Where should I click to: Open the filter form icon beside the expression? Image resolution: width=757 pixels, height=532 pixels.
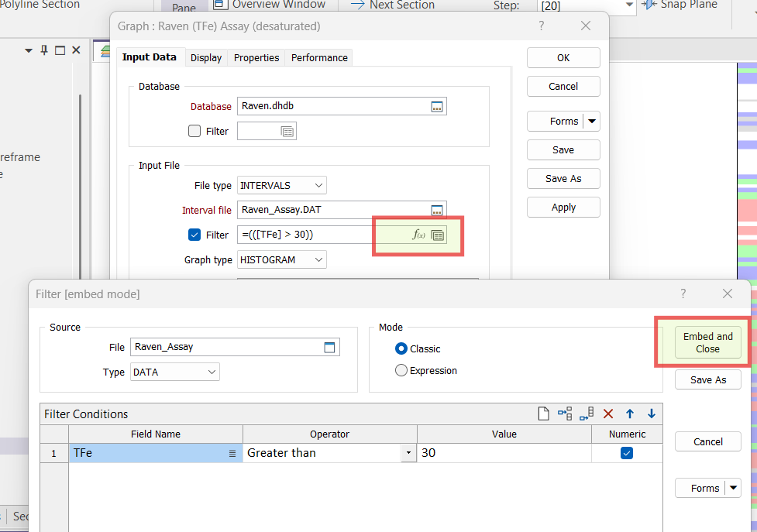point(438,235)
